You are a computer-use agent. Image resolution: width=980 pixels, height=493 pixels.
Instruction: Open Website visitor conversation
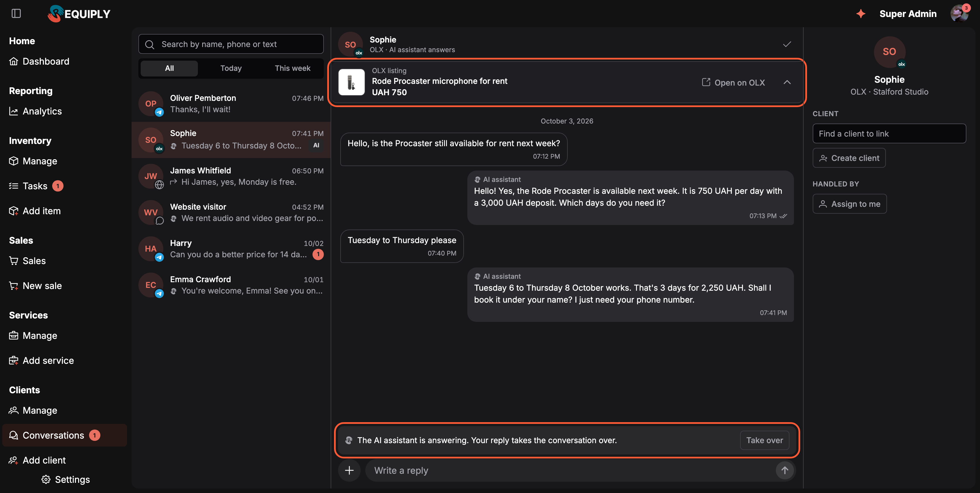click(231, 212)
